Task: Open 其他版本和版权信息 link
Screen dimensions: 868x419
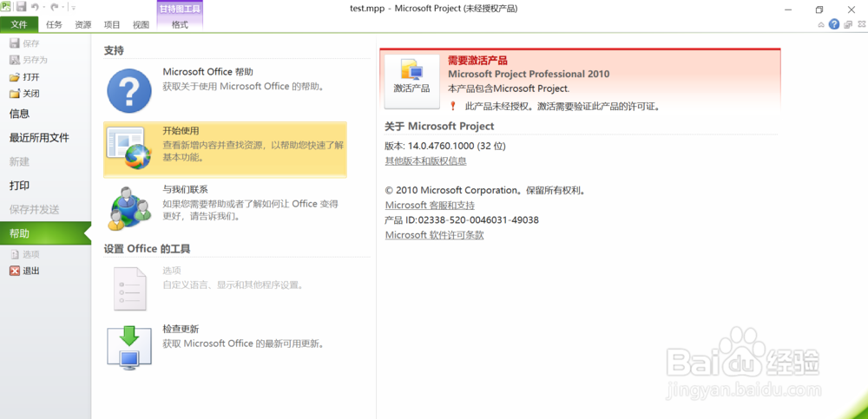Action: 425,161
